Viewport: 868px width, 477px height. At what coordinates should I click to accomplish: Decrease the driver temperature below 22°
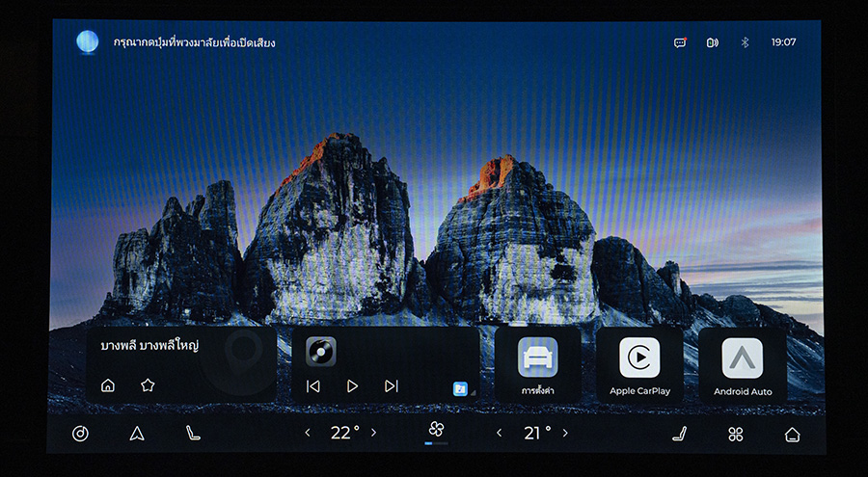point(308,433)
